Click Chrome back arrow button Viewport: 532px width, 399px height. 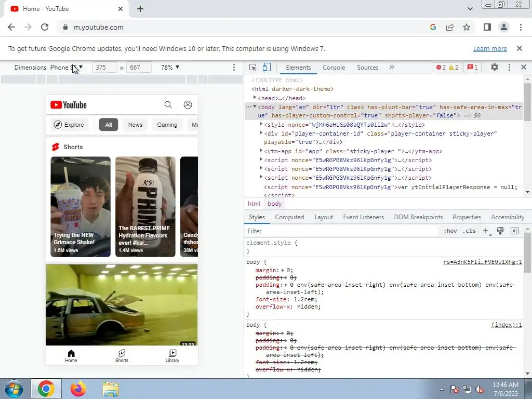[x=11, y=27]
